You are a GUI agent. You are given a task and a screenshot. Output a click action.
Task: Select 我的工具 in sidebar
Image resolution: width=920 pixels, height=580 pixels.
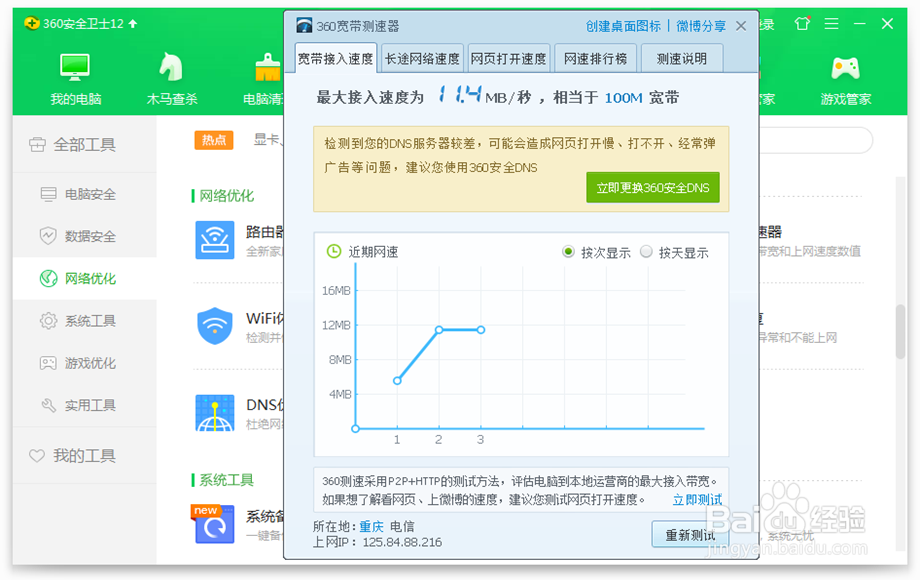coord(84,456)
